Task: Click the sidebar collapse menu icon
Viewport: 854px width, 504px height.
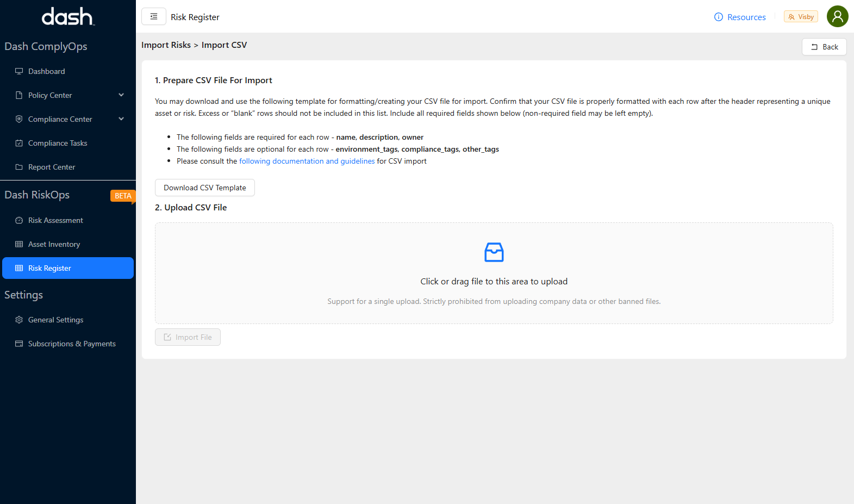Action: click(x=154, y=17)
